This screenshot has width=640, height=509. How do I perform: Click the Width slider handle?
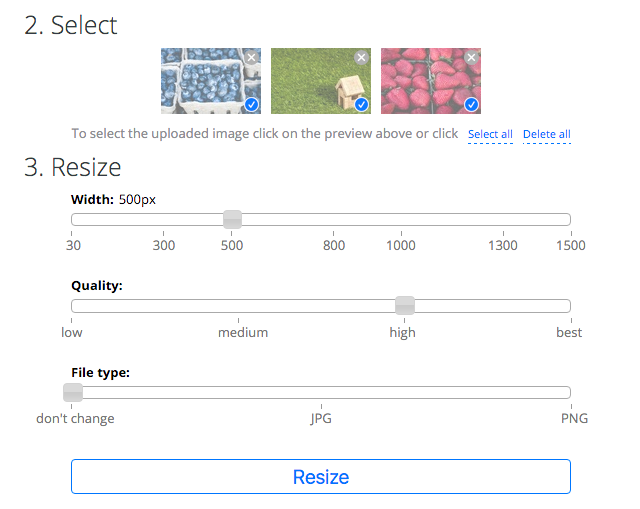coord(232,219)
